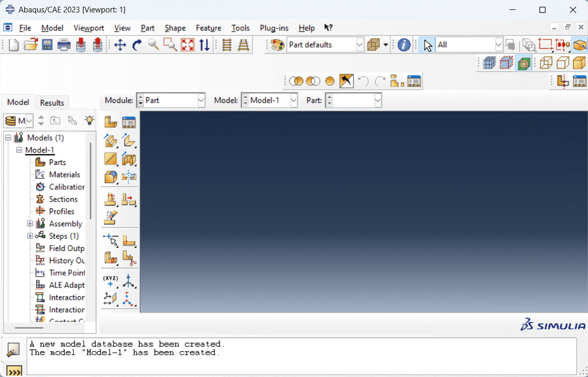Show the command line interface with >>> button
588x377 pixels.
14,371
